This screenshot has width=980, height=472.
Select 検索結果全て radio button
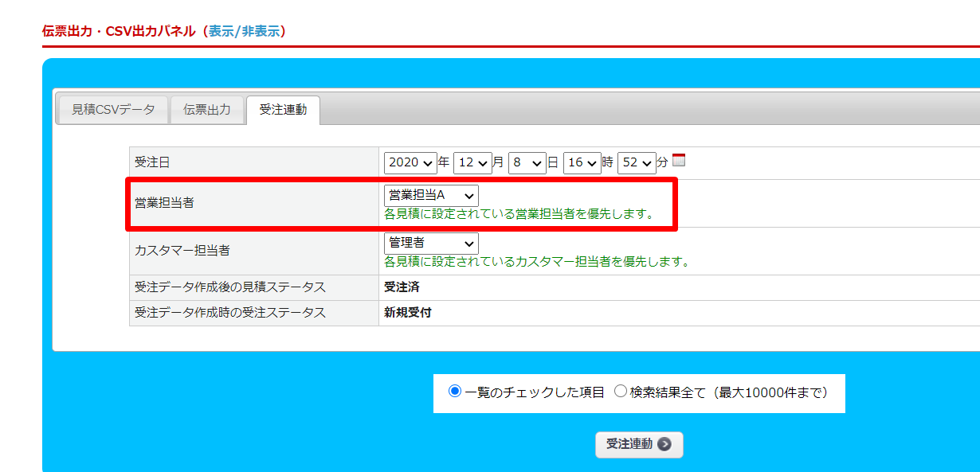(x=621, y=392)
